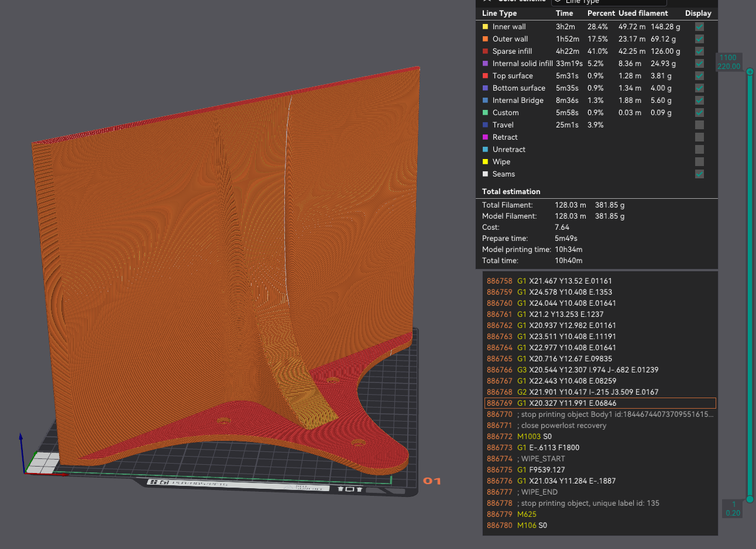Click the green Custom color swatch

485,112
